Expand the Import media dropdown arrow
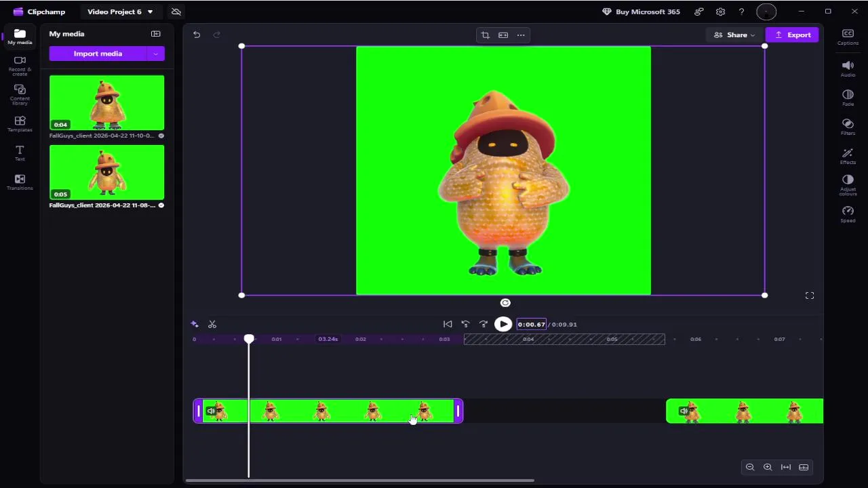This screenshot has height=488, width=868. click(x=156, y=54)
